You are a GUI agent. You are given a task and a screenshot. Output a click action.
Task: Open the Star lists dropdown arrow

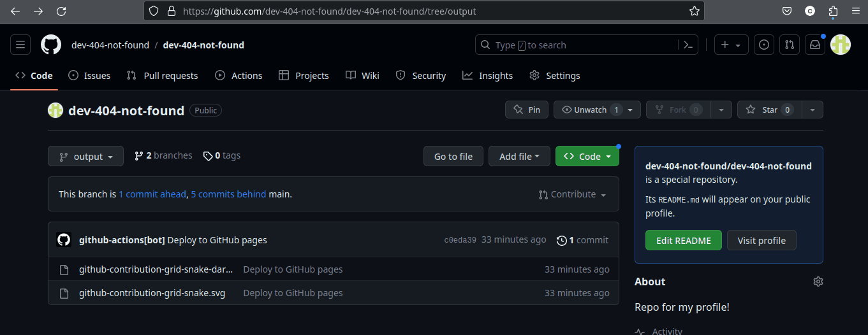point(813,110)
